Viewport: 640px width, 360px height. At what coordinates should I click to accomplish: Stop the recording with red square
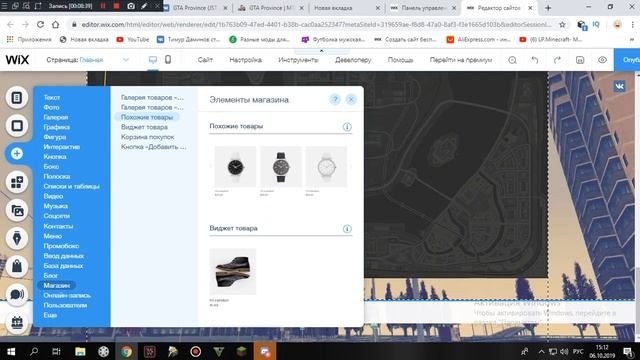116,6
